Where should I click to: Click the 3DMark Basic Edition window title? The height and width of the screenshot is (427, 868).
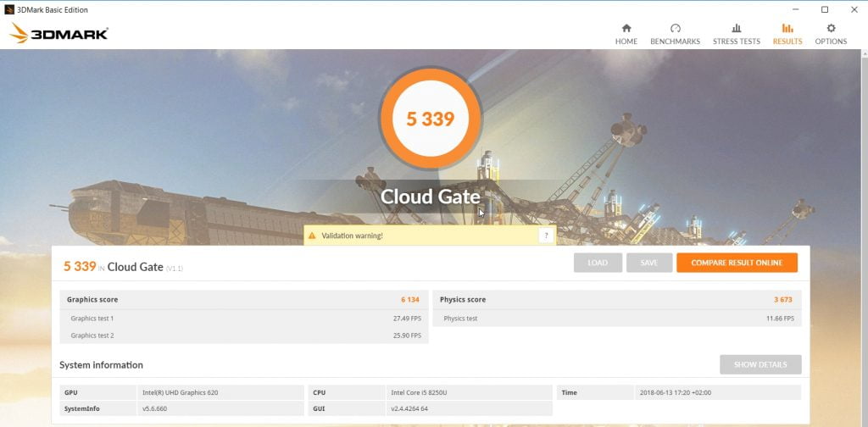click(x=53, y=9)
